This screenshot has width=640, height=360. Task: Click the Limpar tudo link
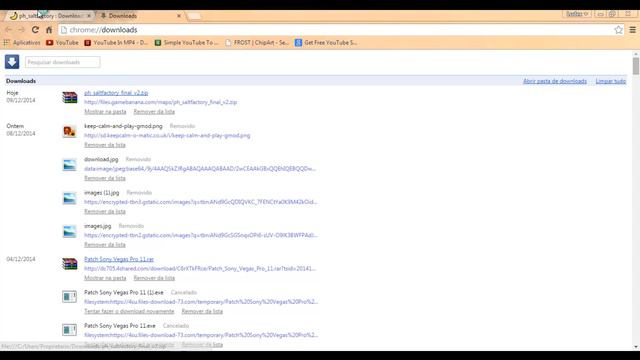[x=611, y=81]
